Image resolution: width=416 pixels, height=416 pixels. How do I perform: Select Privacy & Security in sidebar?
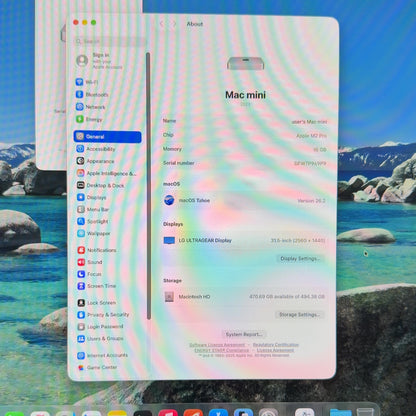(103, 315)
